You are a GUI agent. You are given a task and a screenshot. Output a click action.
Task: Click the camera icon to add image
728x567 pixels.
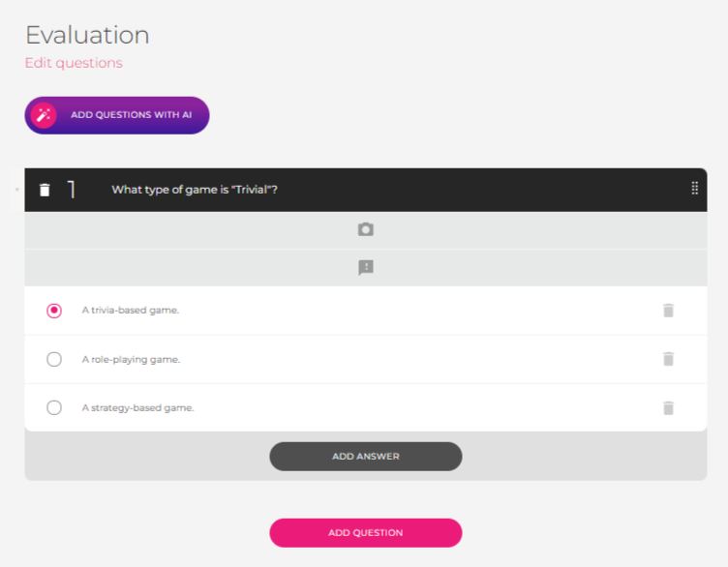[365, 229]
